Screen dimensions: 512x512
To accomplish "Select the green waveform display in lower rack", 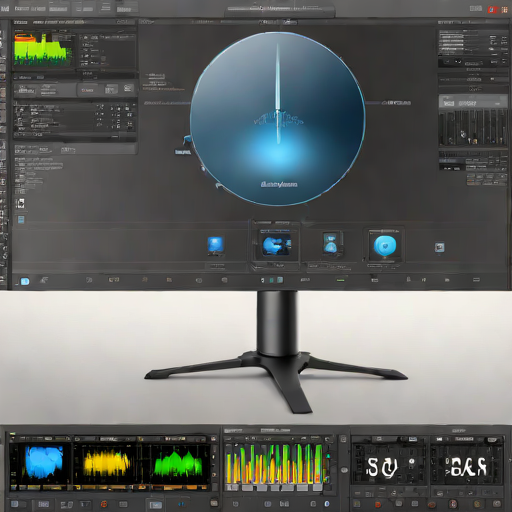I will 177,464.
